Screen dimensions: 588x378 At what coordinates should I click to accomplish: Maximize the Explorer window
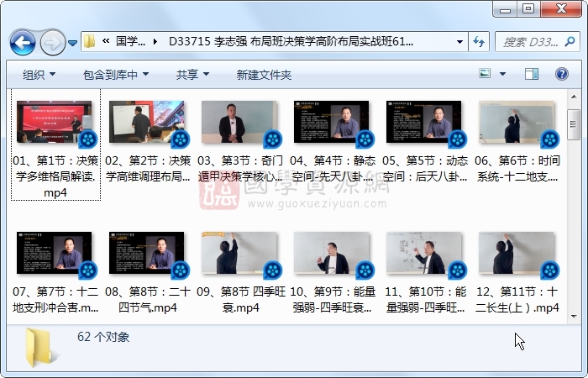tap(528, 9)
